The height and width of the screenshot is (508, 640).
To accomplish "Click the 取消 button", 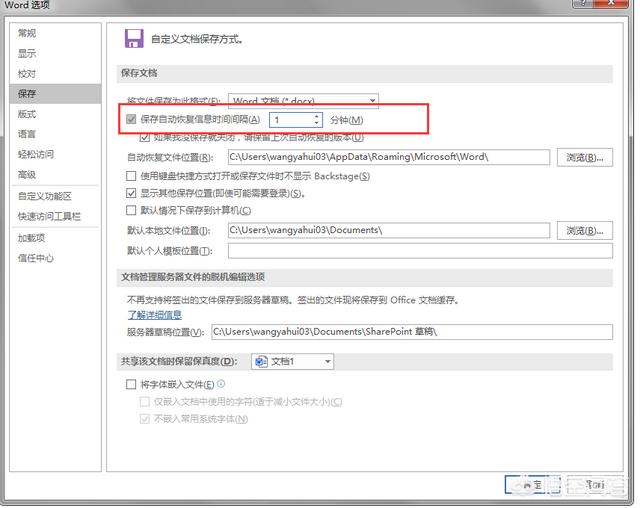I will tap(595, 485).
